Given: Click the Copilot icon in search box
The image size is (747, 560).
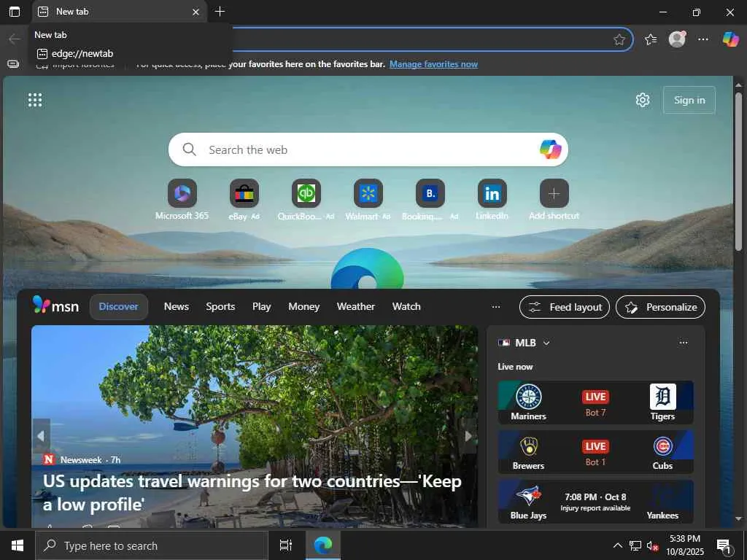Looking at the screenshot, I should pyautogui.click(x=550, y=149).
